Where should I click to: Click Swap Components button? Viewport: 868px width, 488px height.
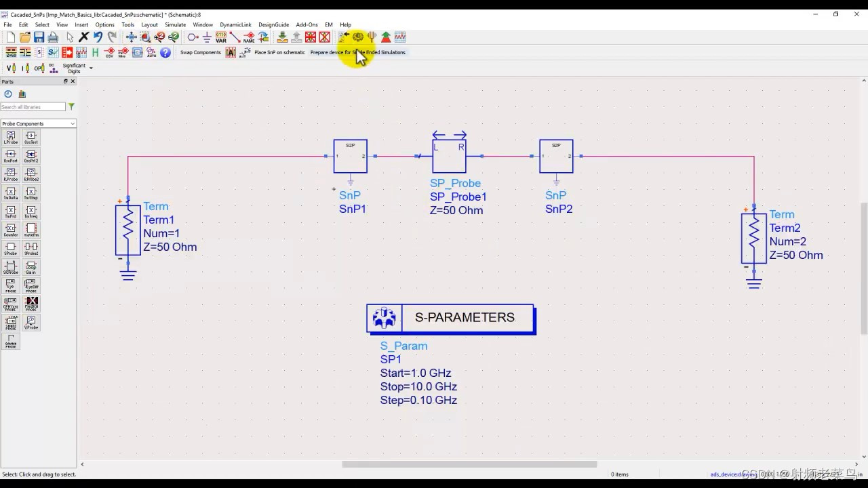(x=201, y=52)
